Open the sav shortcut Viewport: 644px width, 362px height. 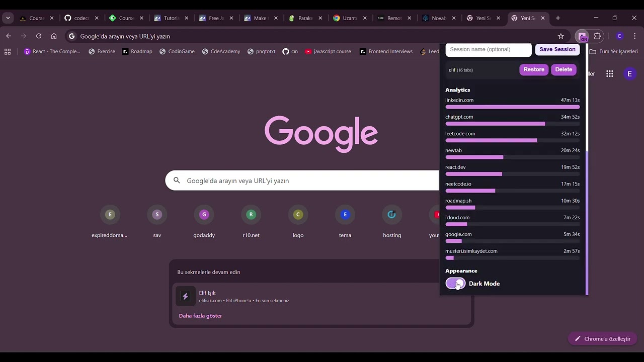pyautogui.click(x=157, y=221)
